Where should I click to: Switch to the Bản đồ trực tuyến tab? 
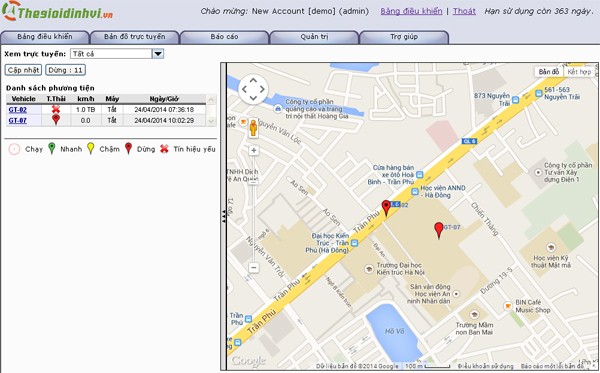[135, 37]
